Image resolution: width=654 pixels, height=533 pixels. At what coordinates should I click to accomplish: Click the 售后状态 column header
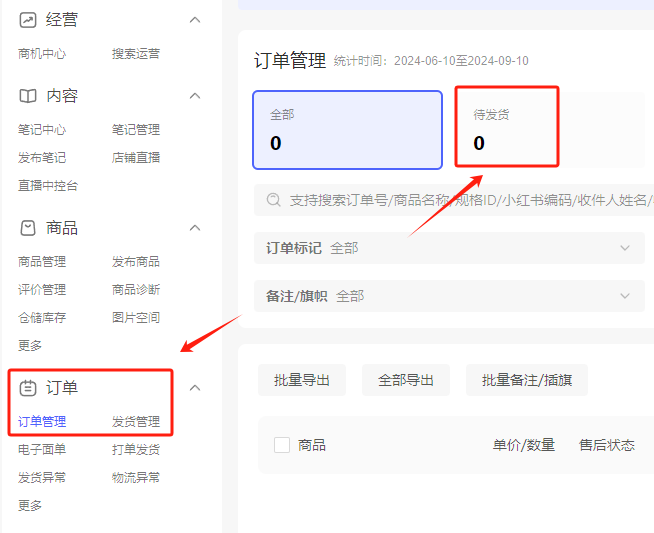[x=607, y=445]
